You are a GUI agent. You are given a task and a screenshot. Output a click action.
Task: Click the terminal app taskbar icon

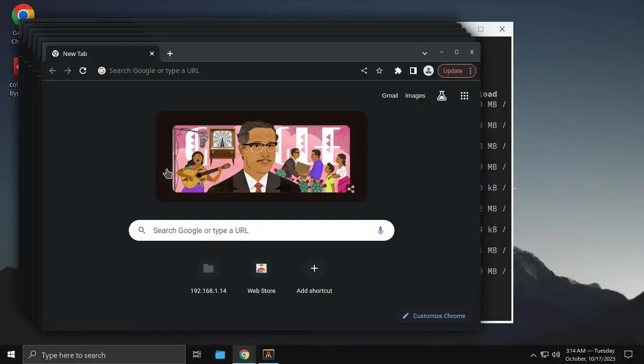pos(268,355)
